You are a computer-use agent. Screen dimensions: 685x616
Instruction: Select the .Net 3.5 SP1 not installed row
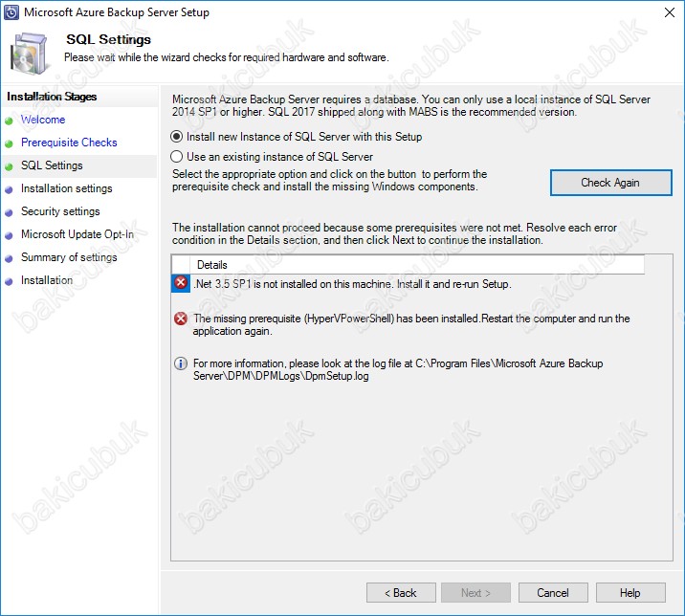[352, 284]
